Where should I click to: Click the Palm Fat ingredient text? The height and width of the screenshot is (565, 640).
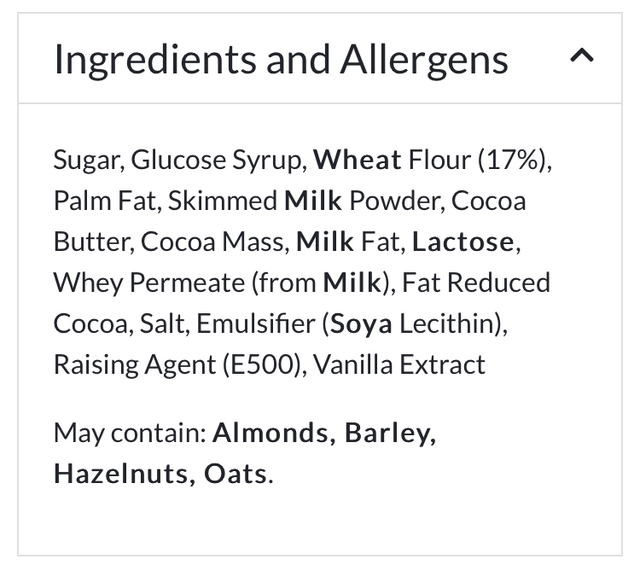103,201
